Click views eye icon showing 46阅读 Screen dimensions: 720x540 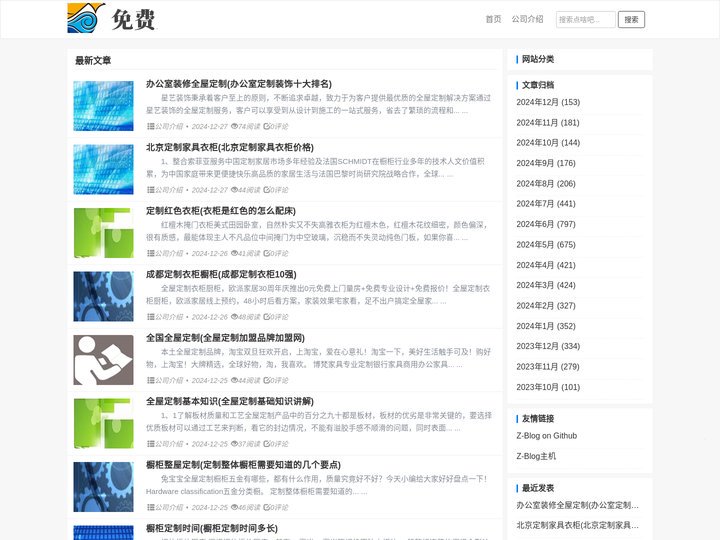pos(234,507)
